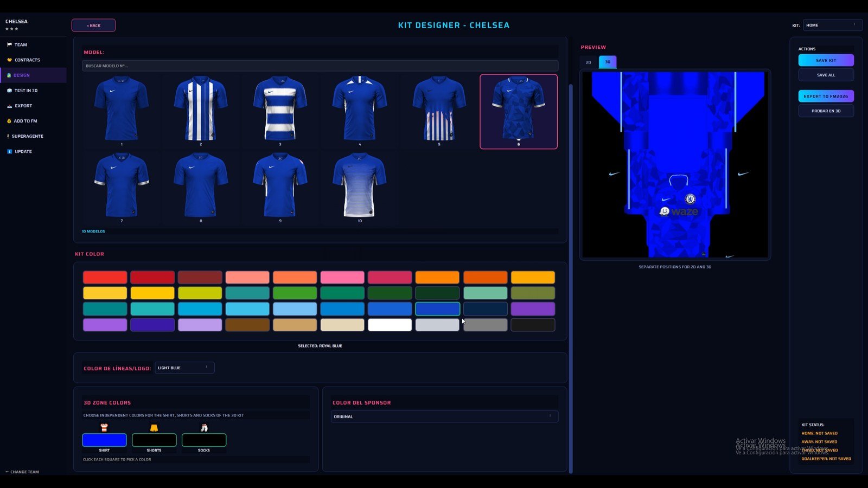868x488 pixels.
Task: Pick the brown kit color swatch
Action: click(247, 325)
